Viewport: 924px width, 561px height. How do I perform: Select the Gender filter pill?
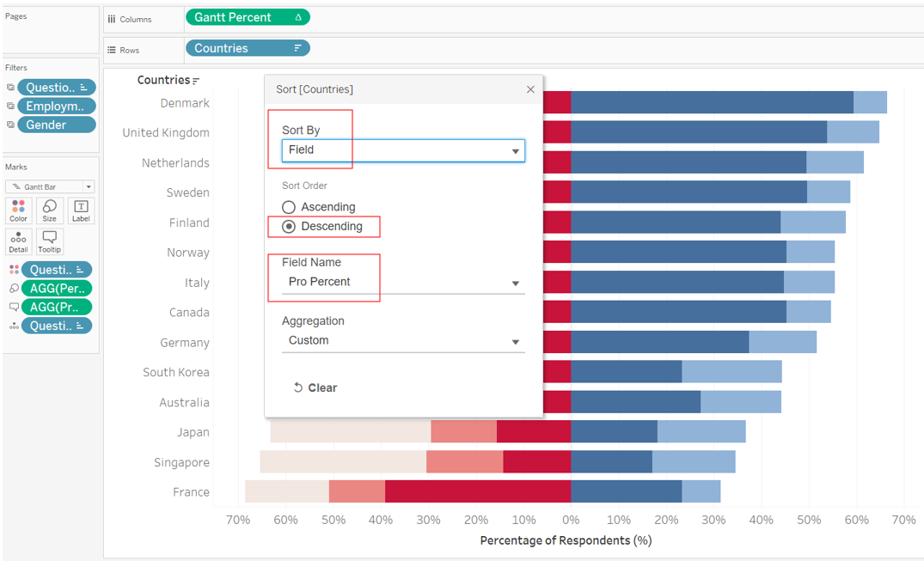(x=56, y=125)
